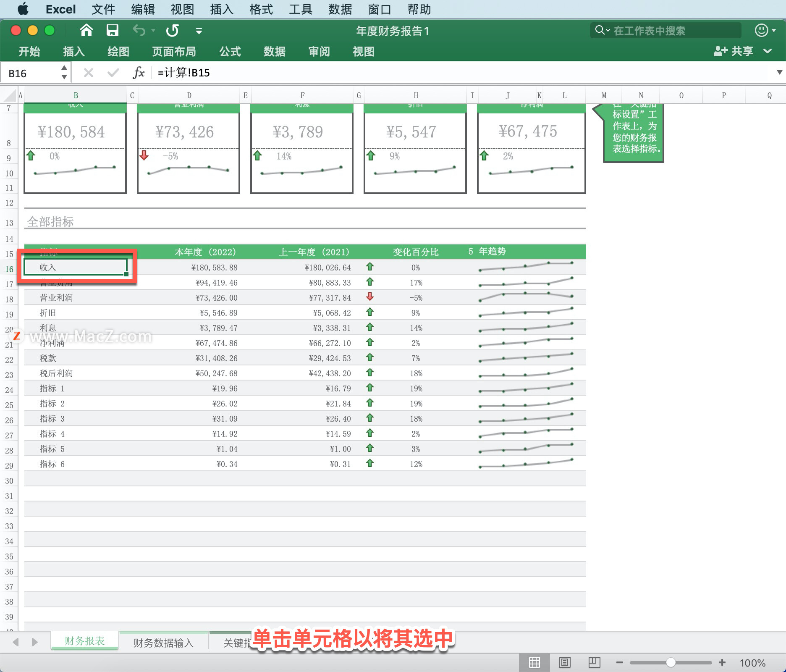
Task: Click the Share button
Action: (x=734, y=51)
